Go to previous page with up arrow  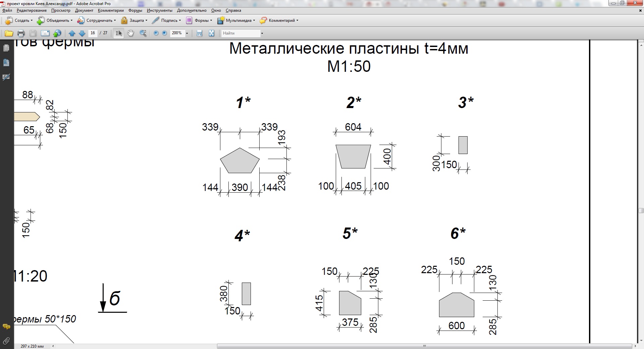(72, 33)
